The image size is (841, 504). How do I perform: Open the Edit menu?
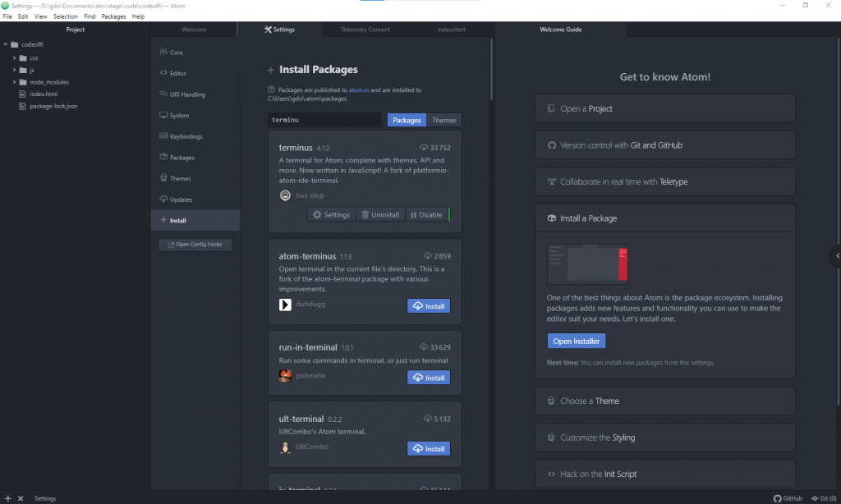tap(22, 16)
